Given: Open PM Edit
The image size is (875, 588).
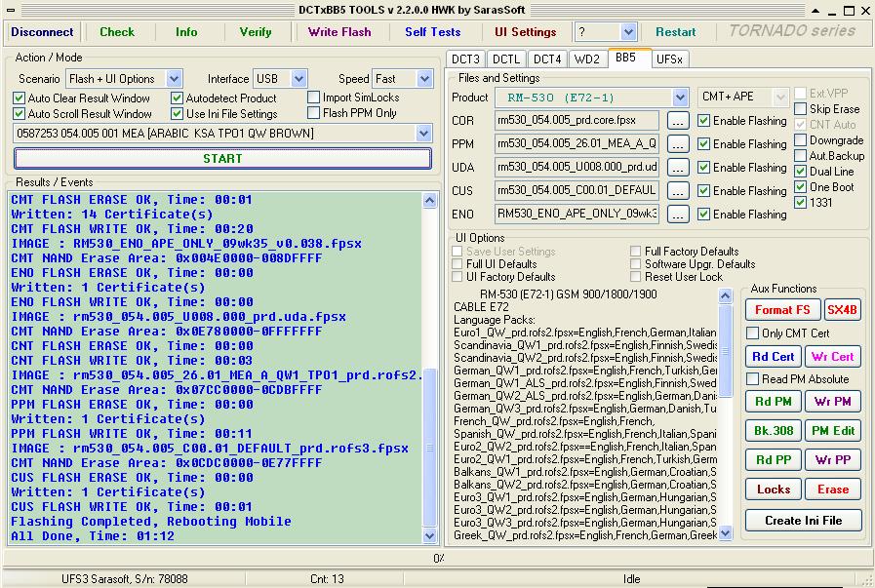Looking at the screenshot, I should (833, 431).
